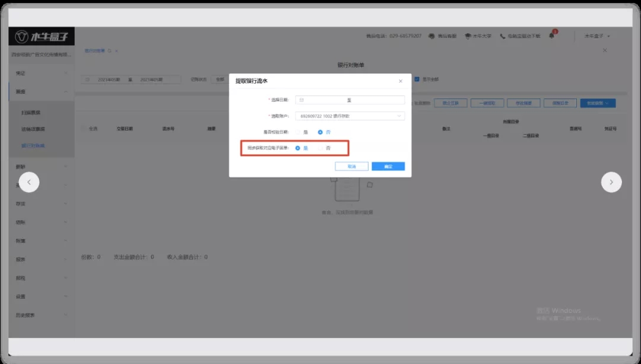Viewport: 641px width, 364px height.
Task: Tick the 全选 checkbox in table header
Action: (84, 129)
